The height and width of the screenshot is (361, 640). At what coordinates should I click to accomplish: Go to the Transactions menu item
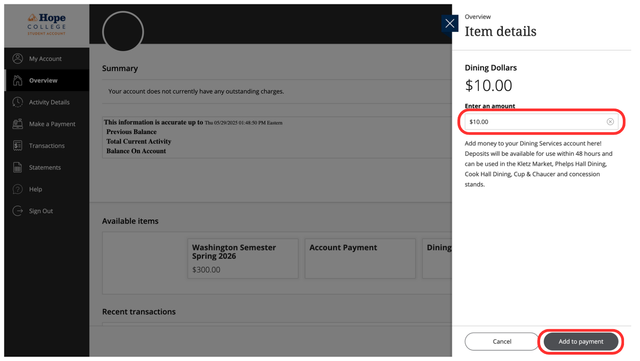(47, 145)
